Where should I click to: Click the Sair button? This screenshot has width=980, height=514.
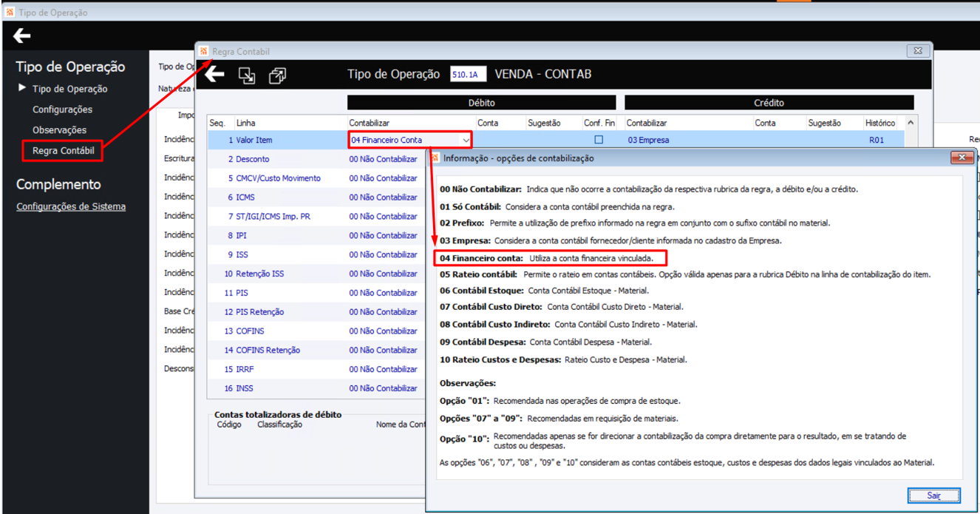(x=934, y=496)
